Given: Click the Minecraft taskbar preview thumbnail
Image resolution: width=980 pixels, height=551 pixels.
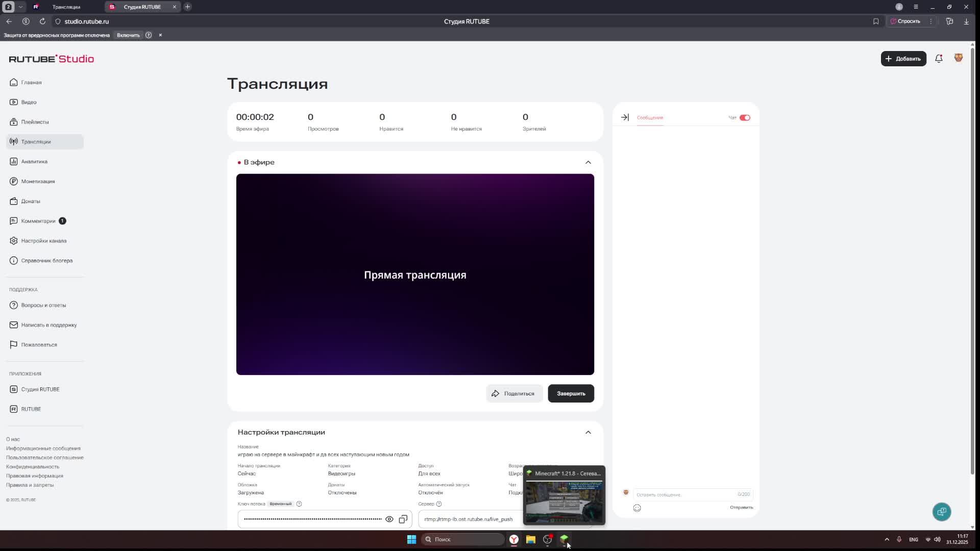Looking at the screenshot, I should [x=564, y=500].
